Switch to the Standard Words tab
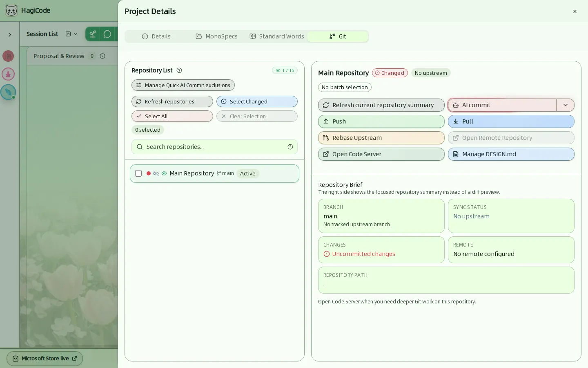The height and width of the screenshot is (368, 588). click(x=277, y=36)
